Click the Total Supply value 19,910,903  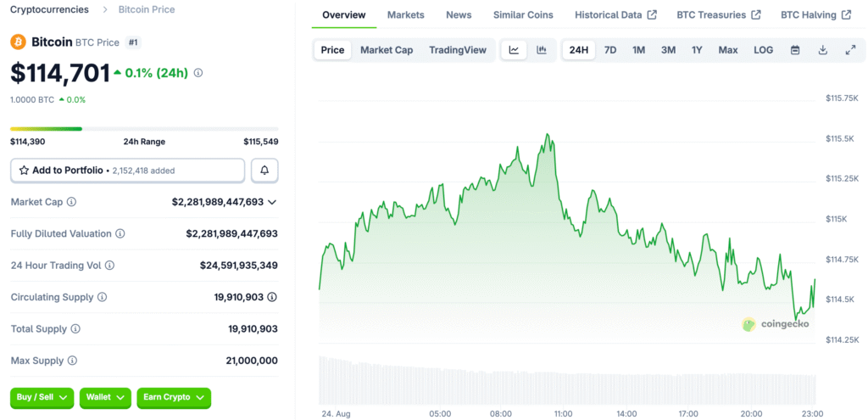[253, 329]
